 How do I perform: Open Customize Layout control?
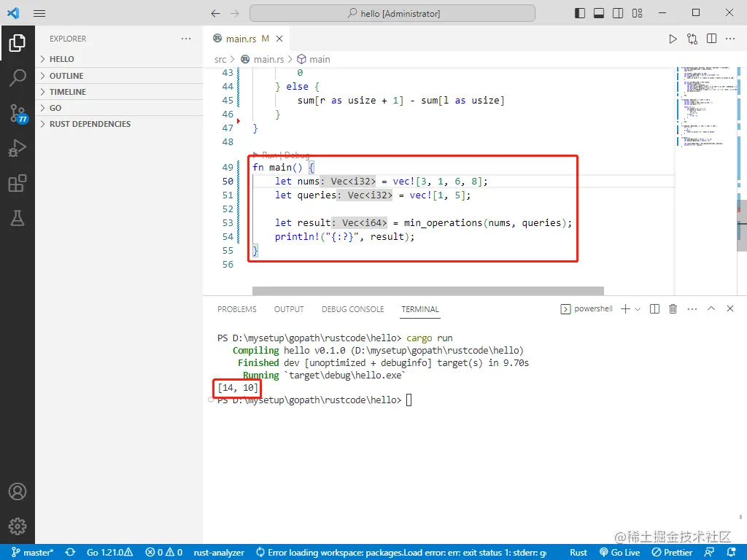637,13
